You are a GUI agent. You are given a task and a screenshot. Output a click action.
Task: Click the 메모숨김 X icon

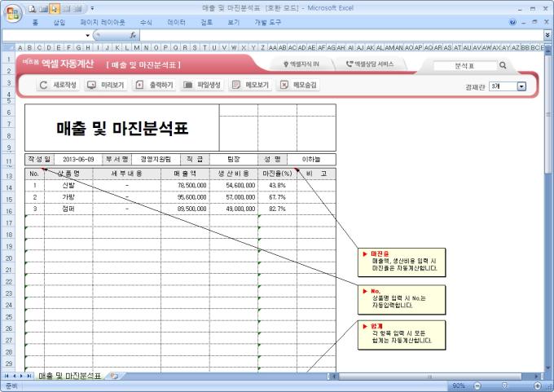click(284, 85)
